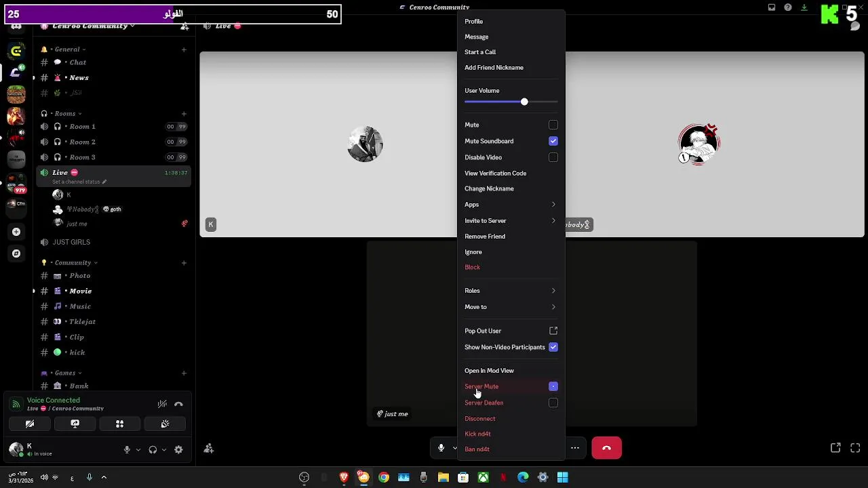Collapse the Community category
Viewport: 868px width, 488px height.
pyautogui.click(x=73, y=263)
